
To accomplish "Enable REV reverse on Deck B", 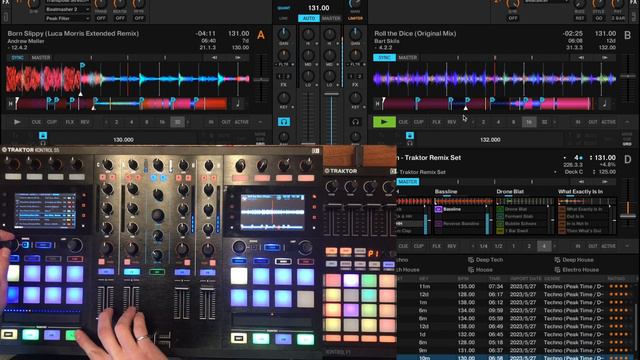I will 451,122.
